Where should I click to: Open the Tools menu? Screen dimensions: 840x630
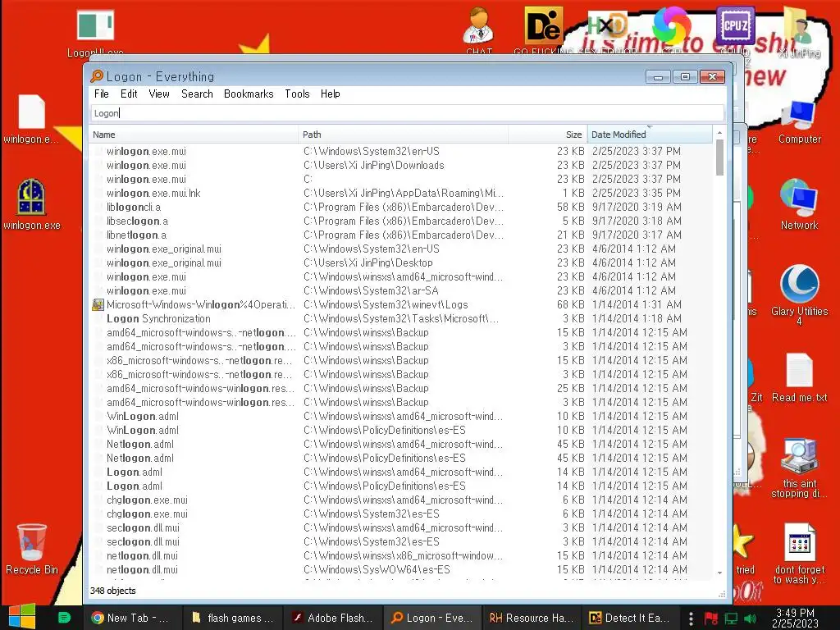click(297, 94)
